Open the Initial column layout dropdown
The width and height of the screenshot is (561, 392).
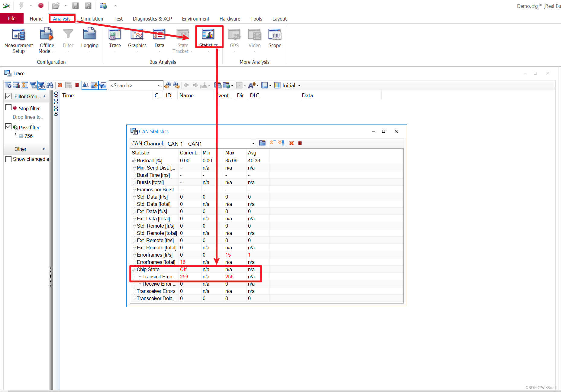pos(299,86)
